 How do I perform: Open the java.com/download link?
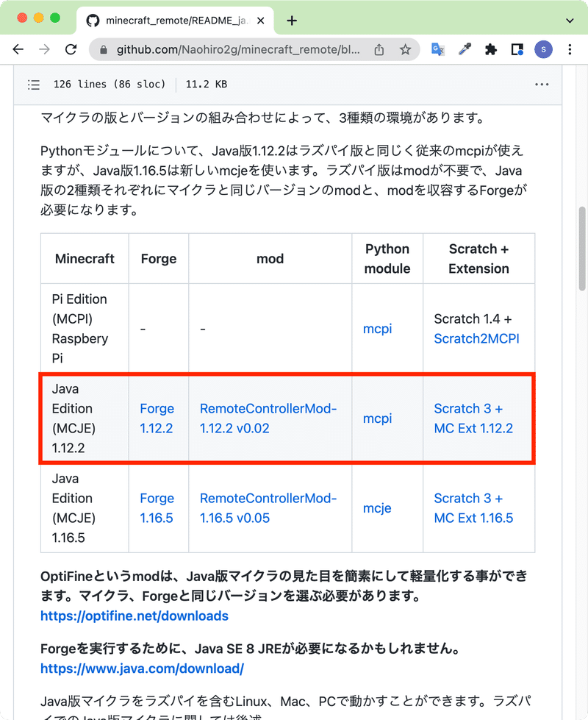click(x=143, y=668)
